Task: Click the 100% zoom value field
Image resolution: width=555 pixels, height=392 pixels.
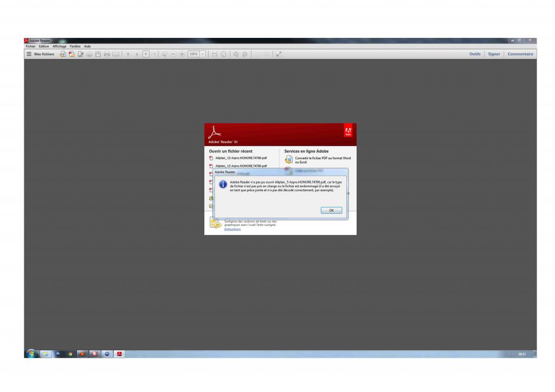Action: (x=193, y=54)
